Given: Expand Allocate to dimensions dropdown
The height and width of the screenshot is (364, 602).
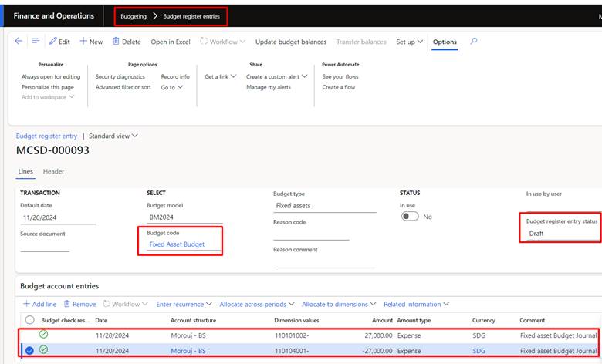Looking at the screenshot, I should [374, 304].
